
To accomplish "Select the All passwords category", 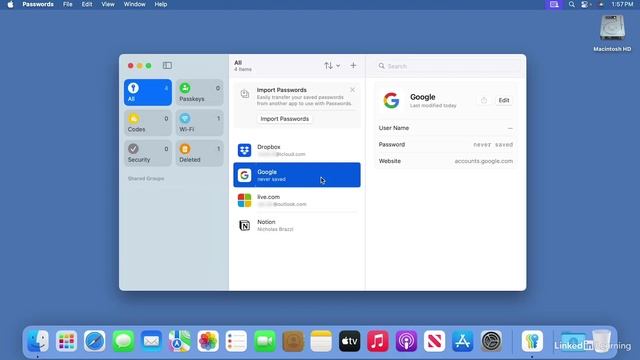I will click(x=148, y=92).
